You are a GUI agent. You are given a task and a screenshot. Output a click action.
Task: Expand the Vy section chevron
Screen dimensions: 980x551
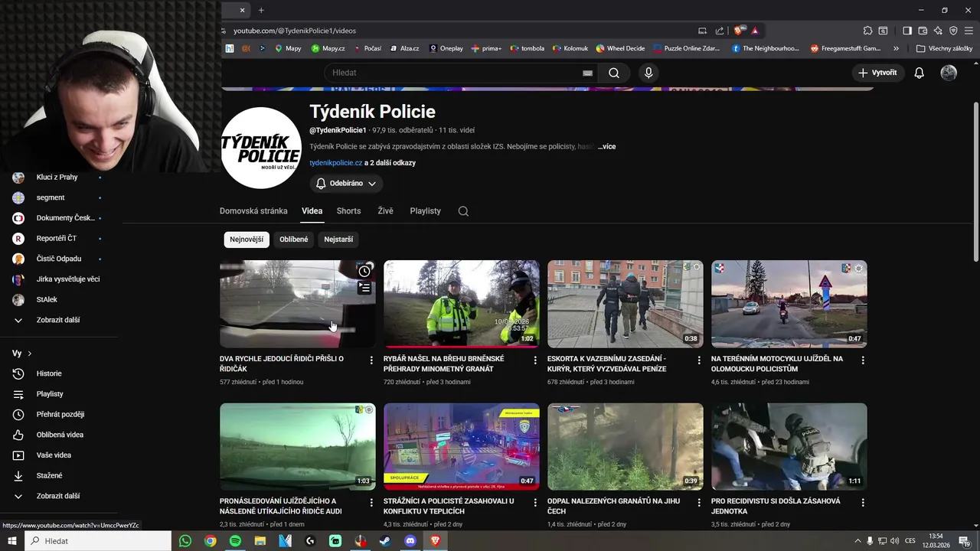click(30, 354)
